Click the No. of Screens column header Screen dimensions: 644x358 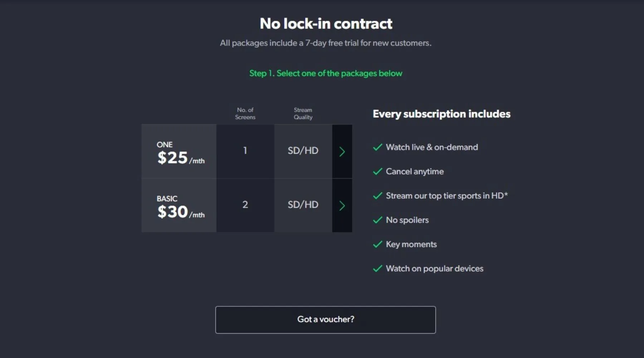tap(245, 113)
